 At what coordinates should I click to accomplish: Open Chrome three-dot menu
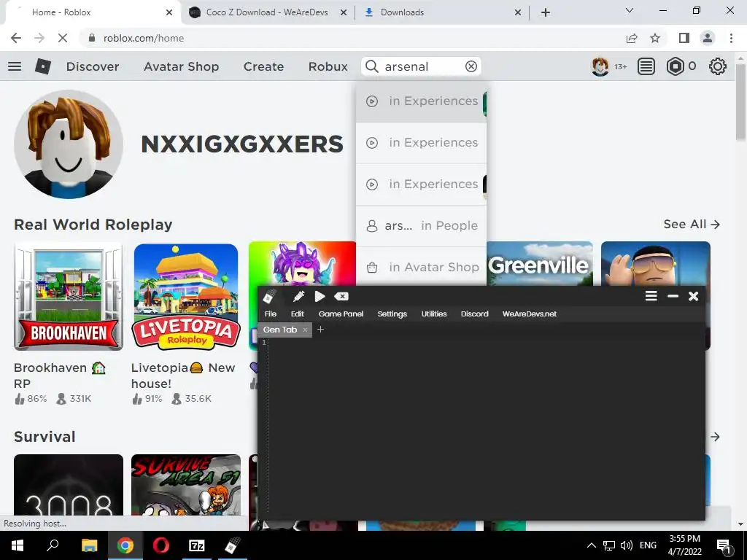731,38
